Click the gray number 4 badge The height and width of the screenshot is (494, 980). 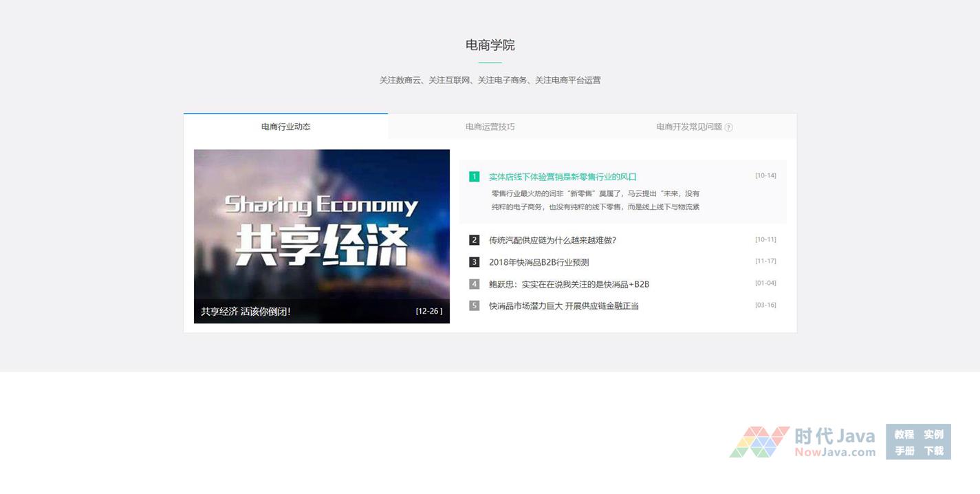tap(474, 284)
